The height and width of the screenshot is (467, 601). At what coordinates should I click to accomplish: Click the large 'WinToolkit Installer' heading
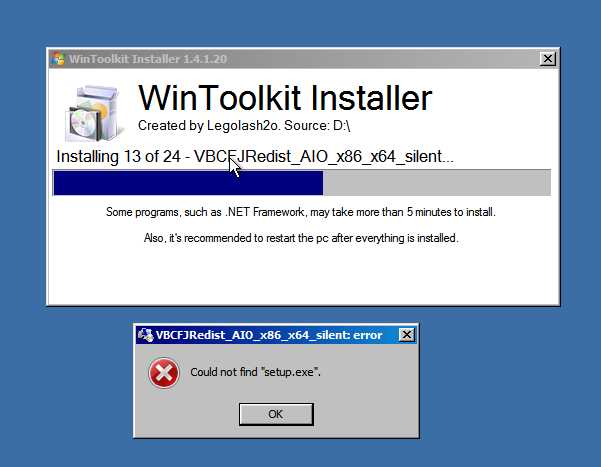285,98
